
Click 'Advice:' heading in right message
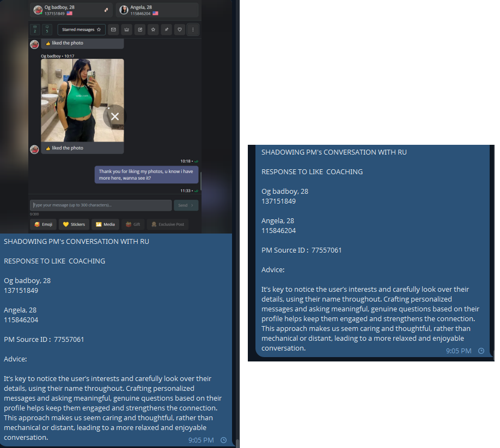coord(273,270)
